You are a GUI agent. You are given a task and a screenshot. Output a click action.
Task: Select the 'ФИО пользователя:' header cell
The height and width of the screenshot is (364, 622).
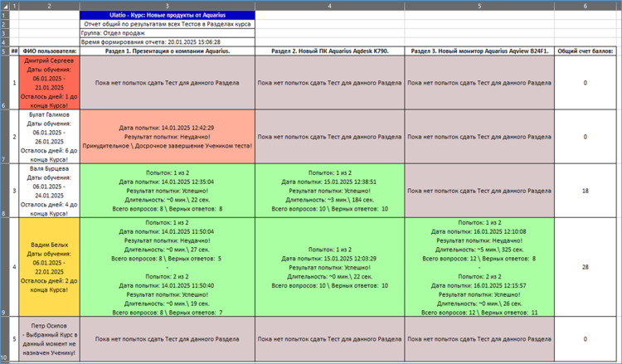tap(50, 51)
